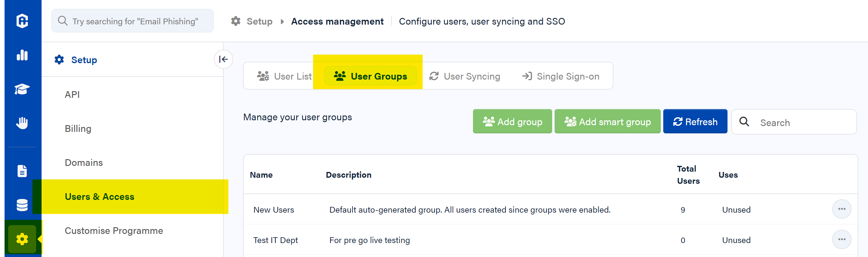Open the database stack sidebar icon

tap(22, 205)
